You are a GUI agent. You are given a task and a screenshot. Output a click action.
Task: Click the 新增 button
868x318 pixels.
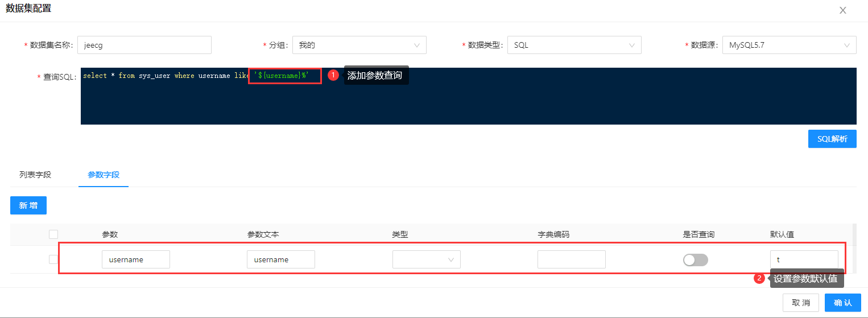click(x=28, y=205)
